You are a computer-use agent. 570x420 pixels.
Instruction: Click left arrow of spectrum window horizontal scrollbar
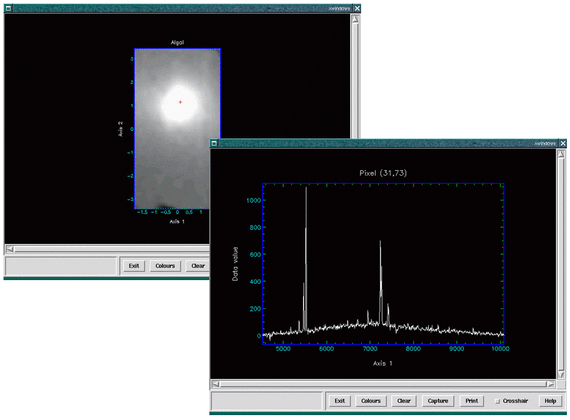(216, 384)
